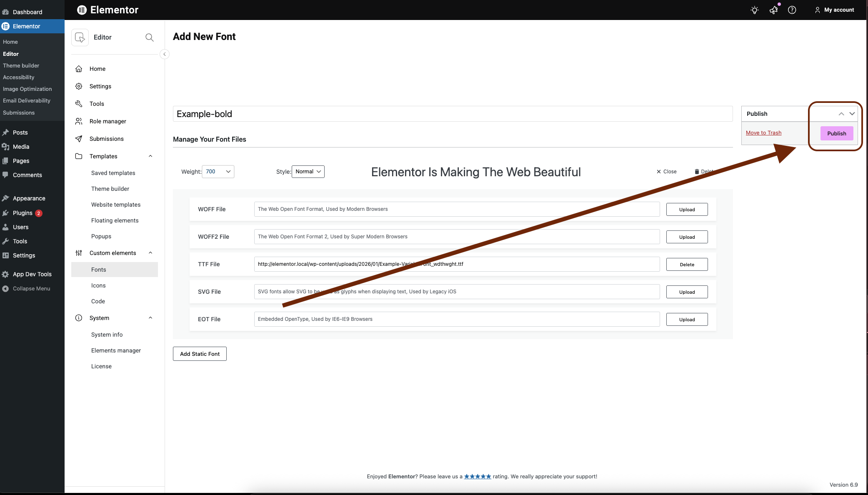
Task: Open the megaphone What's New icon
Action: (773, 10)
